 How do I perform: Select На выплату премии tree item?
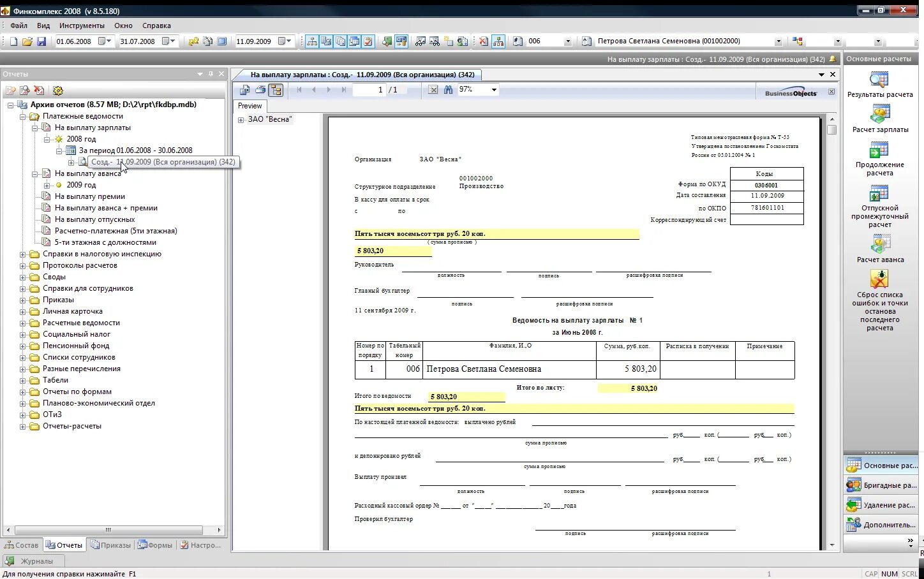89,196
